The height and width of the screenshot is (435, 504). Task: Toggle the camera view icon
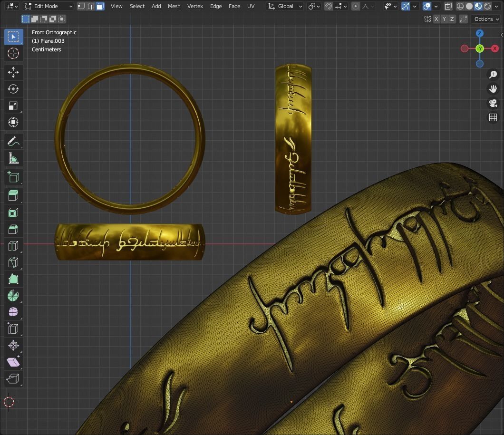pyautogui.click(x=493, y=103)
